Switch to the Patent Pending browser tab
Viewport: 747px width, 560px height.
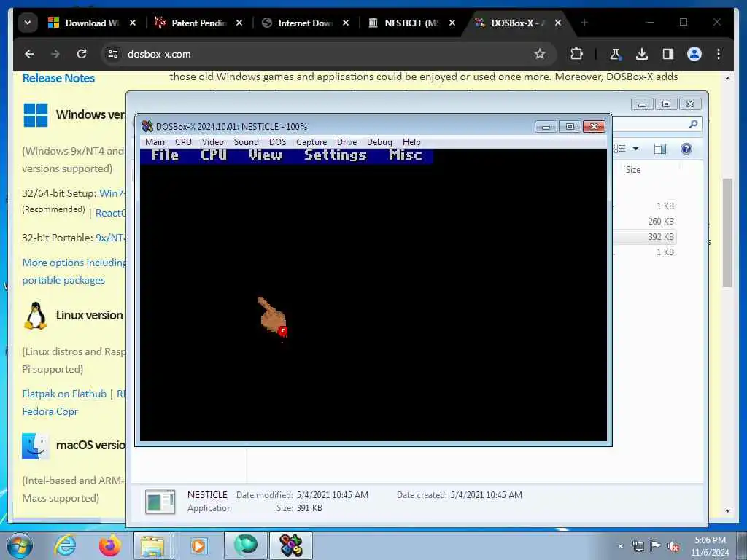point(198,23)
